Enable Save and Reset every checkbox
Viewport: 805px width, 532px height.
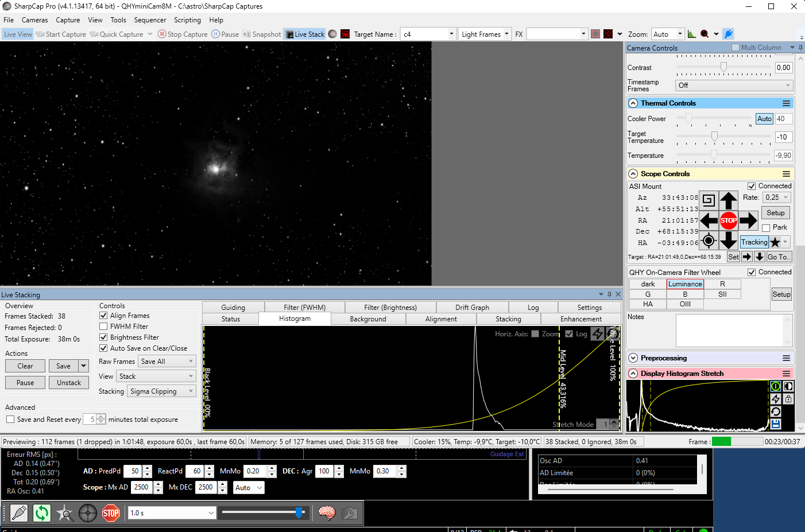point(10,420)
